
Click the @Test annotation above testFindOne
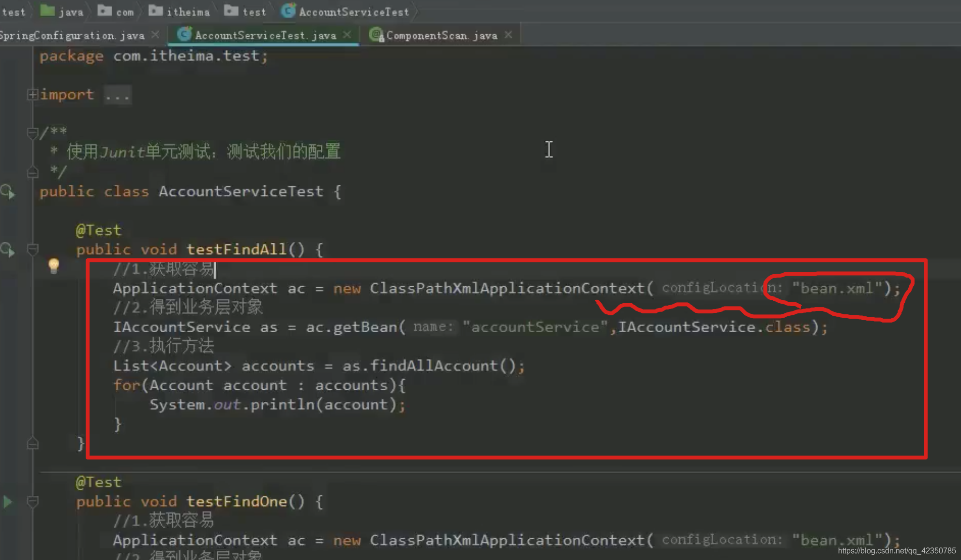point(99,482)
